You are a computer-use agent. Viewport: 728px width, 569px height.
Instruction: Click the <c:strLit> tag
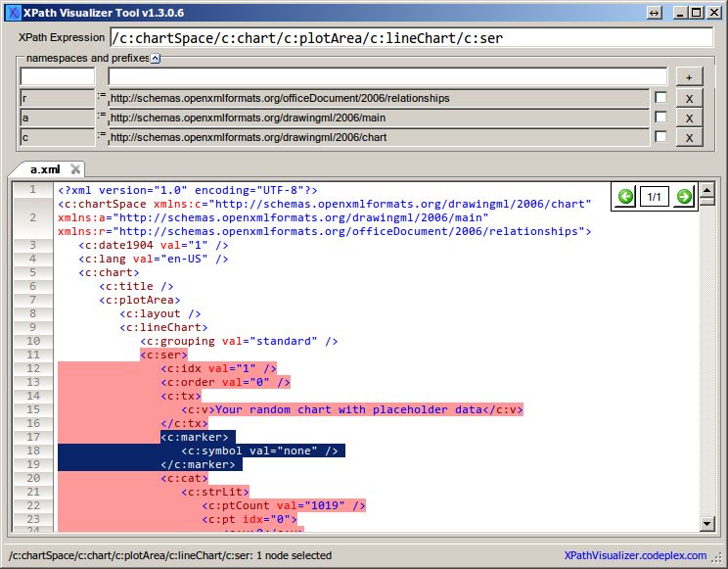tap(215, 492)
